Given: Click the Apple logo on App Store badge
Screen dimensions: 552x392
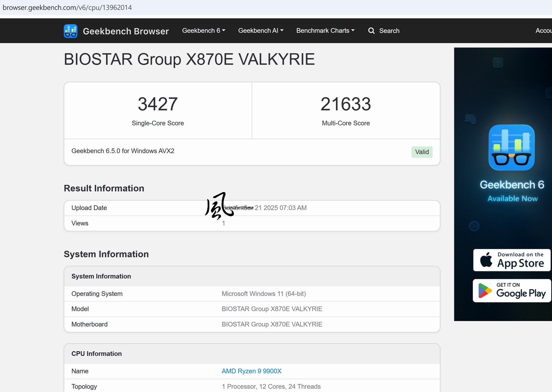Looking at the screenshot, I should point(486,260).
